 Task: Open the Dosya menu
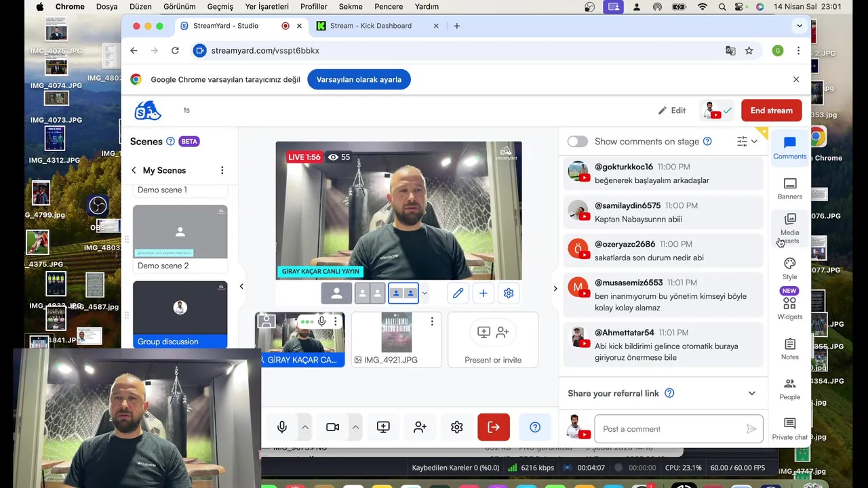click(x=106, y=7)
